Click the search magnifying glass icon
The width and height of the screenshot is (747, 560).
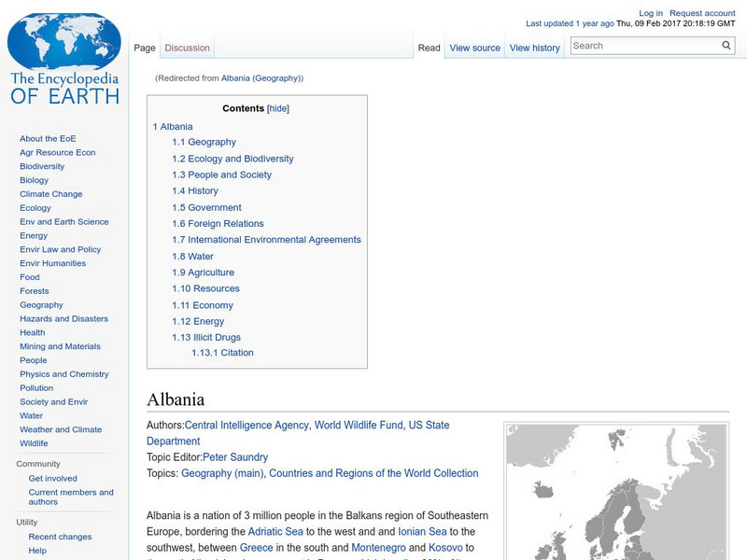coord(726,44)
